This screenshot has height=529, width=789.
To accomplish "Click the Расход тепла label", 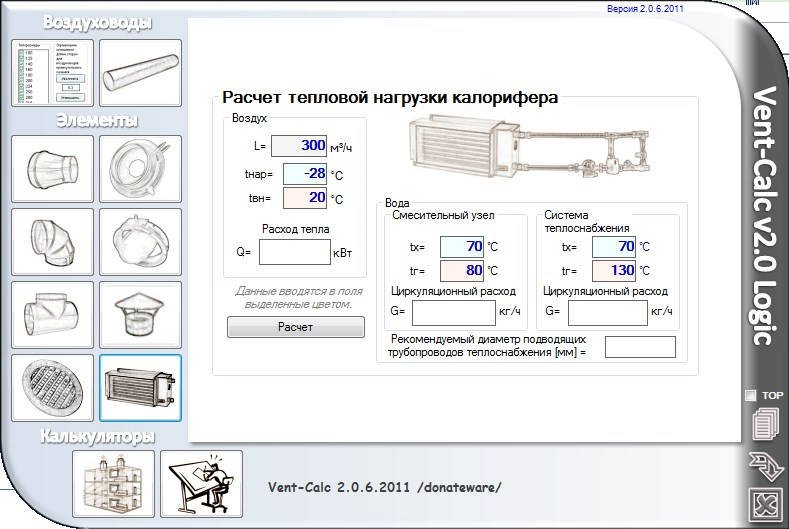I will pyautogui.click(x=296, y=229).
